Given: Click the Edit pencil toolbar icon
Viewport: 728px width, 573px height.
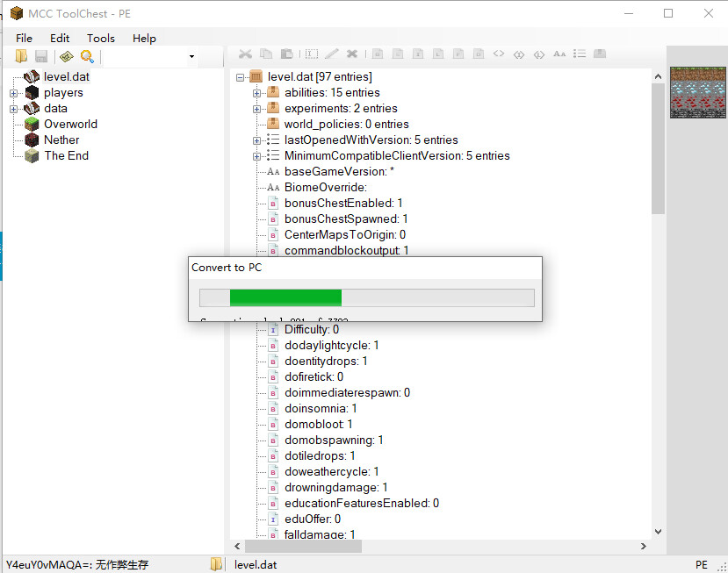Looking at the screenshot, I should 331,54.
